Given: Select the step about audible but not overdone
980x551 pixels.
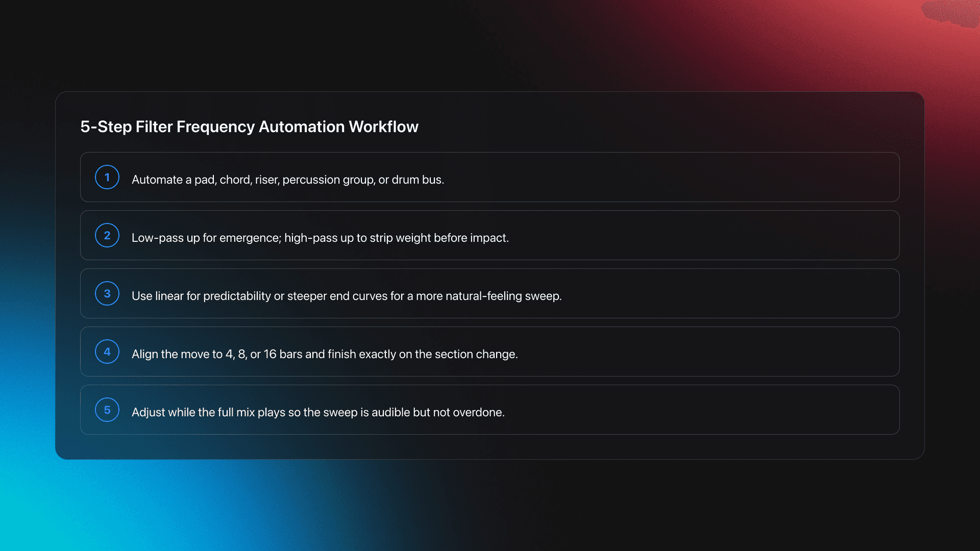Looking at the screenshot, I should click(x=318, y=412).
